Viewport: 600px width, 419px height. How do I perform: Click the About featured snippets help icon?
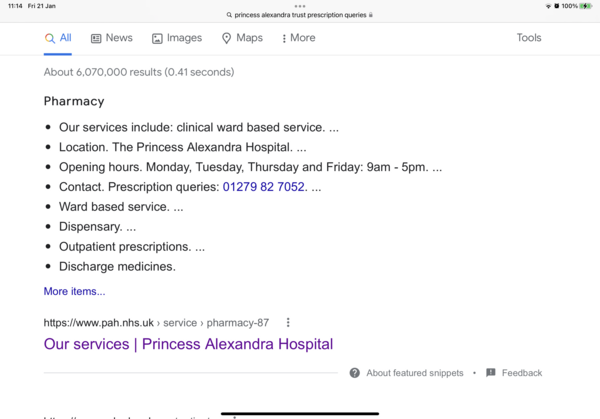pyautogui.click(x=355, y=373)
